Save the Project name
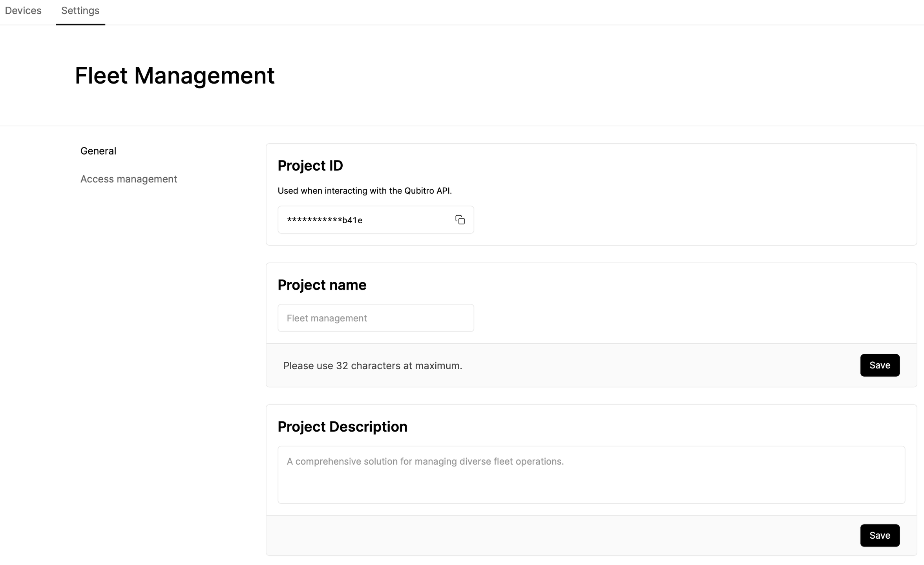Screen dimensions: 924x565 coord(879,365)
